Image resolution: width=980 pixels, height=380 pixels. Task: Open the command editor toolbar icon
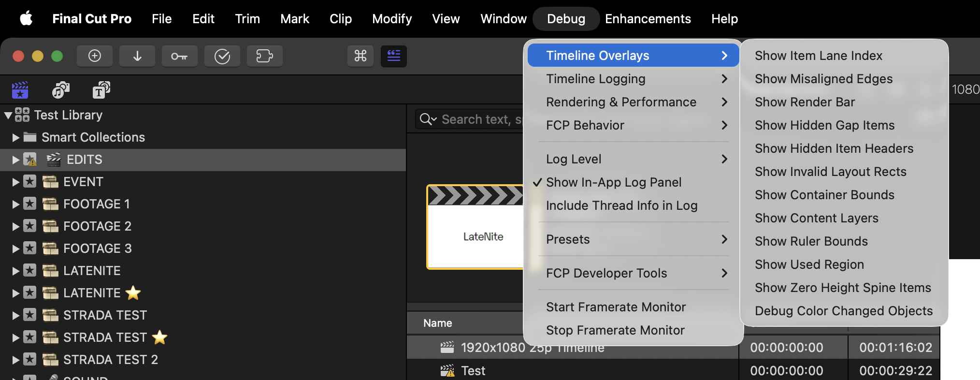click(x=360, y=56)
